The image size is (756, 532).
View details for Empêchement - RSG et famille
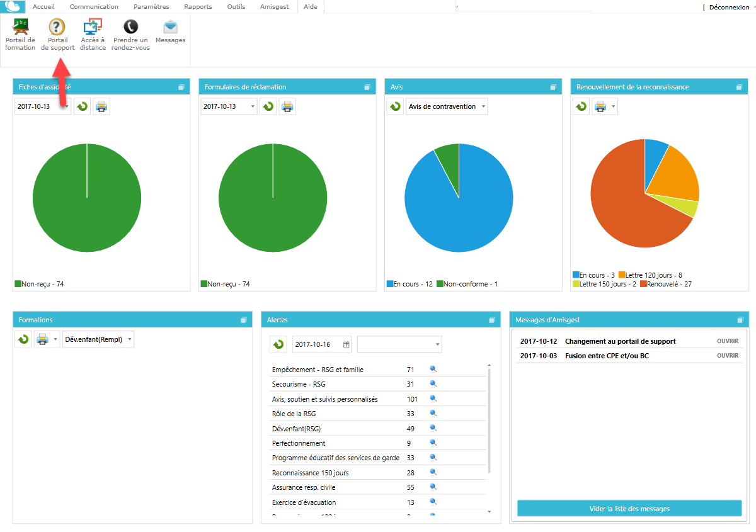pyautogui.click(x=433, y=370)
